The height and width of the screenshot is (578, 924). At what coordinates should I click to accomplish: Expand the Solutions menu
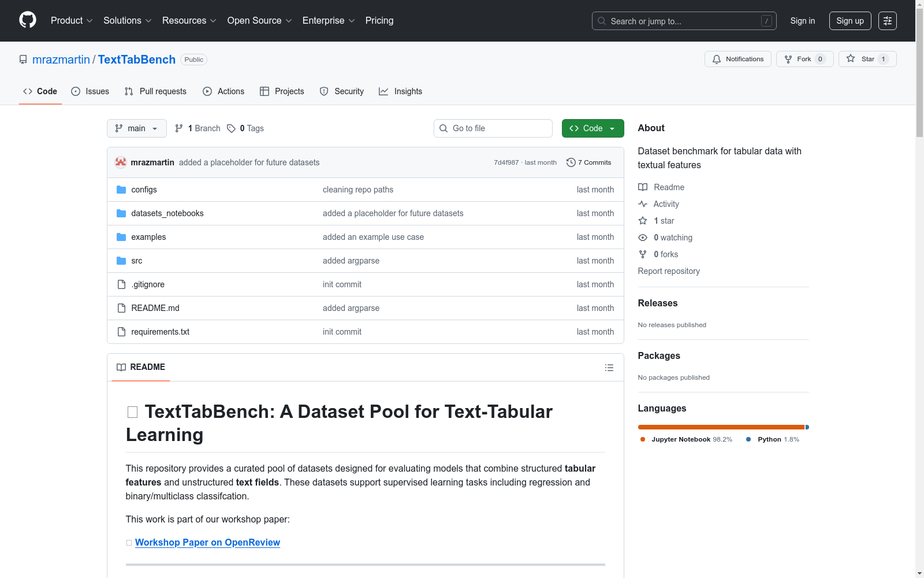point(128,20)
